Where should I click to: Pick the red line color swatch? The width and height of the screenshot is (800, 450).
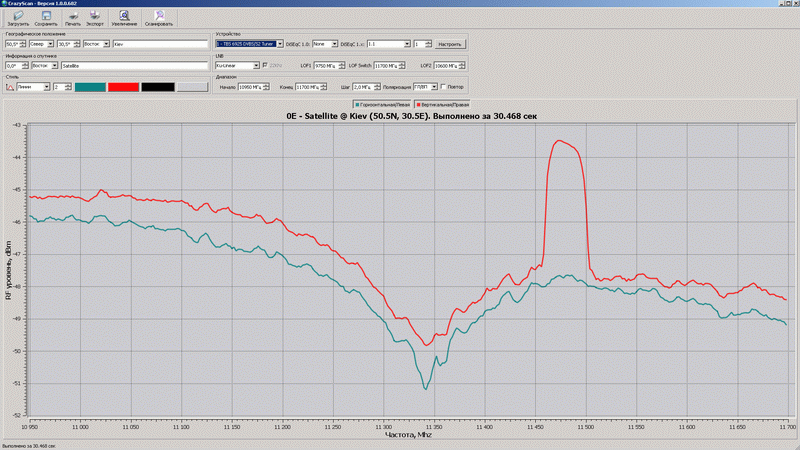(x=123, y=87)
